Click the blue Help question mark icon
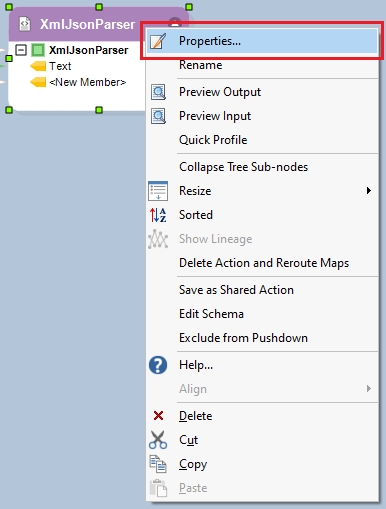The height and width of the screenshot is (509, 386). 158,365
